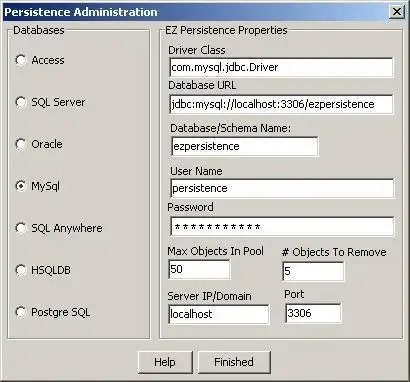The width and height of the screenshot is (410, 382).
Task: Click the Password label
Action: (190, 207)
